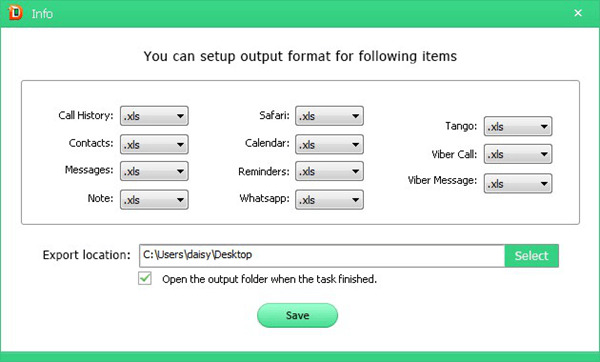Open the Call History format dropdown
The image size is (600, 362).
tap(154, 116)
